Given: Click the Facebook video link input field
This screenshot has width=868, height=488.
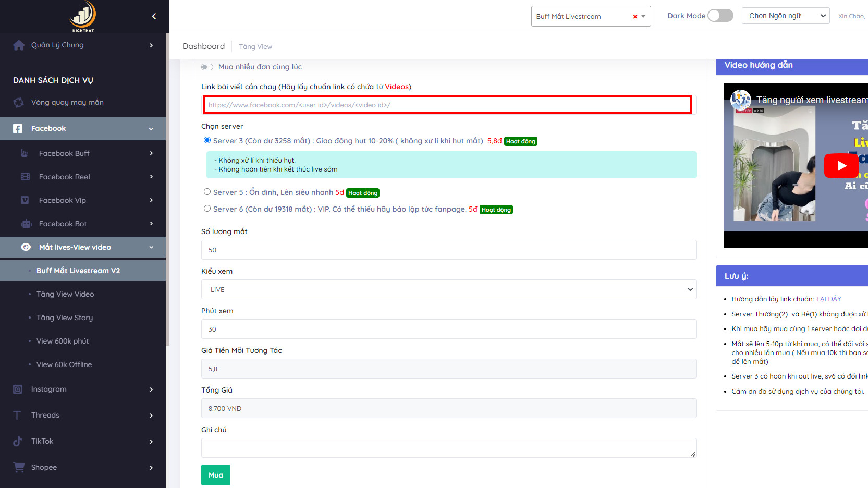Looking at the screenshot, I should (448, 105).
